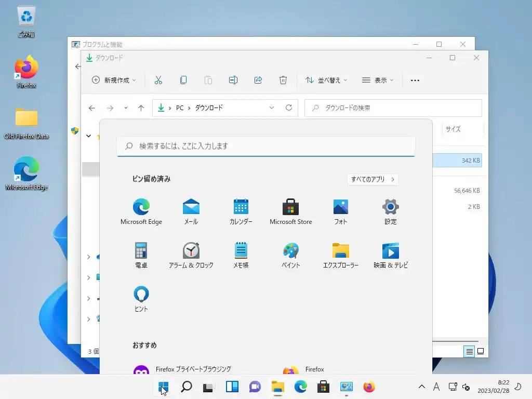Open Widgets from the taskbar

coord(232,387)
